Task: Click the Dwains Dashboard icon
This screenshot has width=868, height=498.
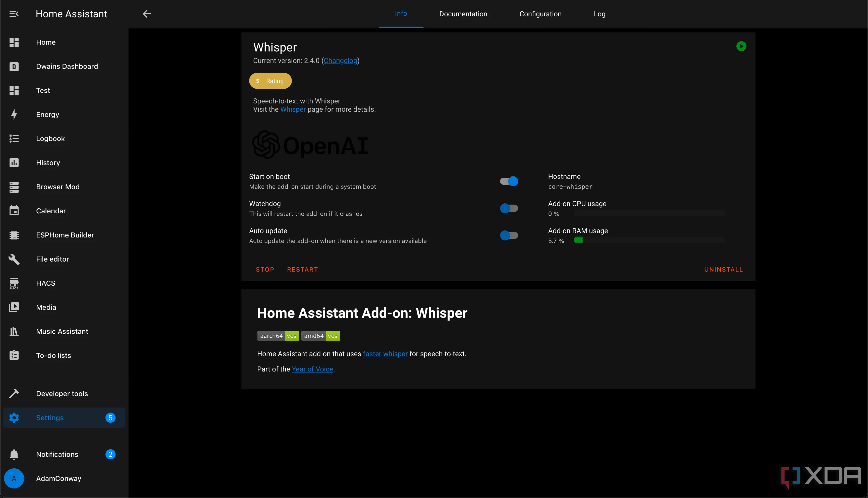Action: tap(14, 66)
